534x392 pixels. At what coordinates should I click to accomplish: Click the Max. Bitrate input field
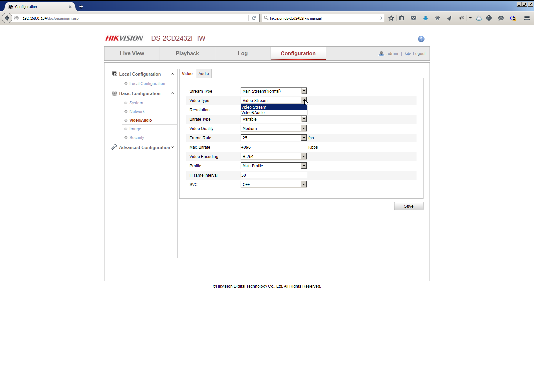274,147
